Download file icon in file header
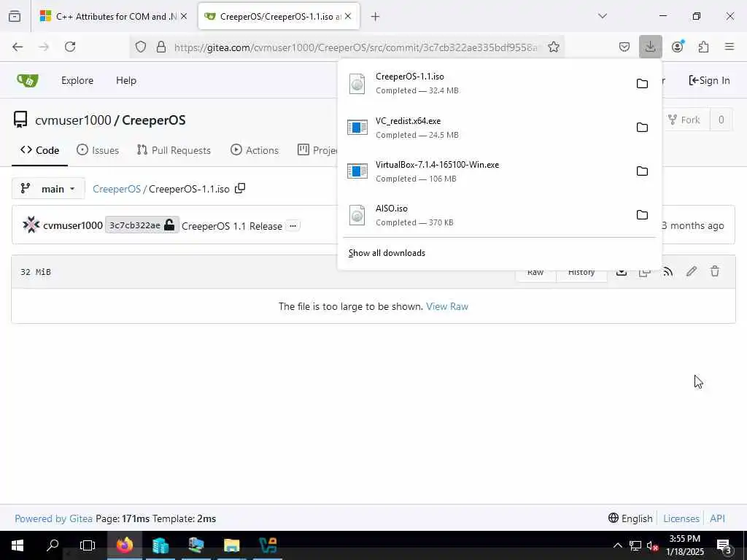 pos(622,273)
